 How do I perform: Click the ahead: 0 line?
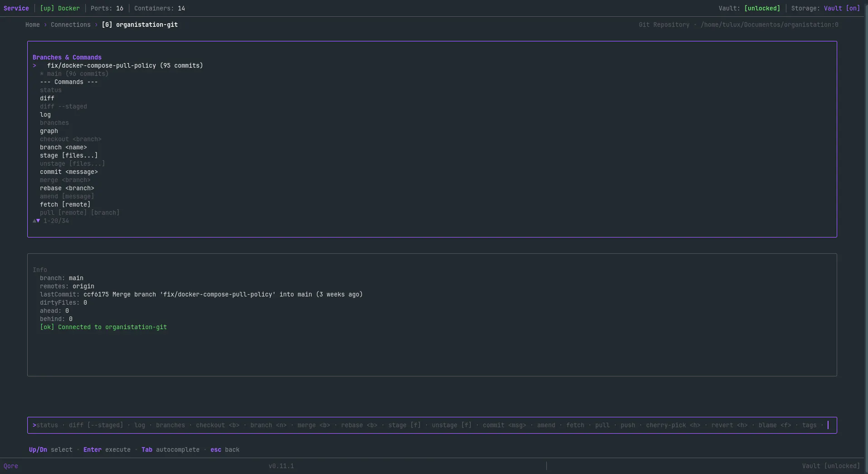pos(54,311)
